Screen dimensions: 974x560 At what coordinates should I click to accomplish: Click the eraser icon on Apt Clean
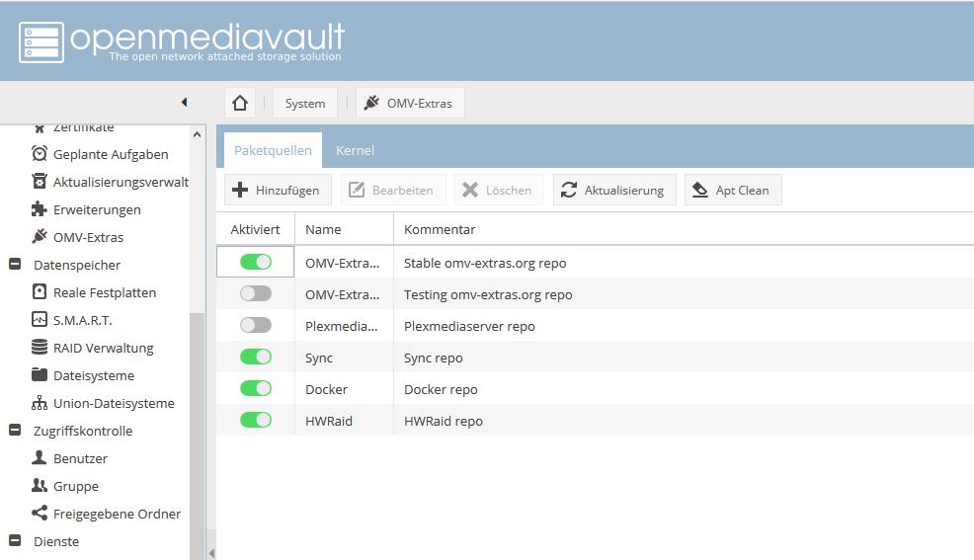pyautogui.click(x=700, y=190)
